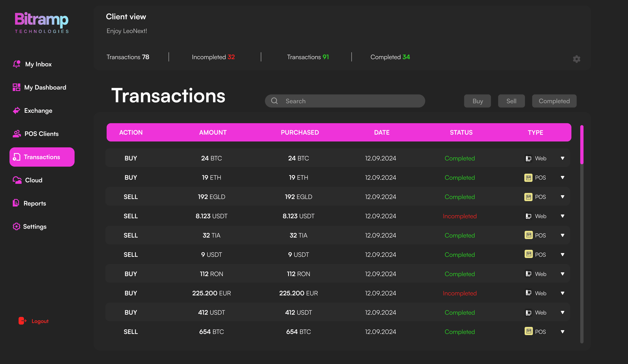Click the red Logout icon
Screen dimensions: 628x364
[22, 321]
